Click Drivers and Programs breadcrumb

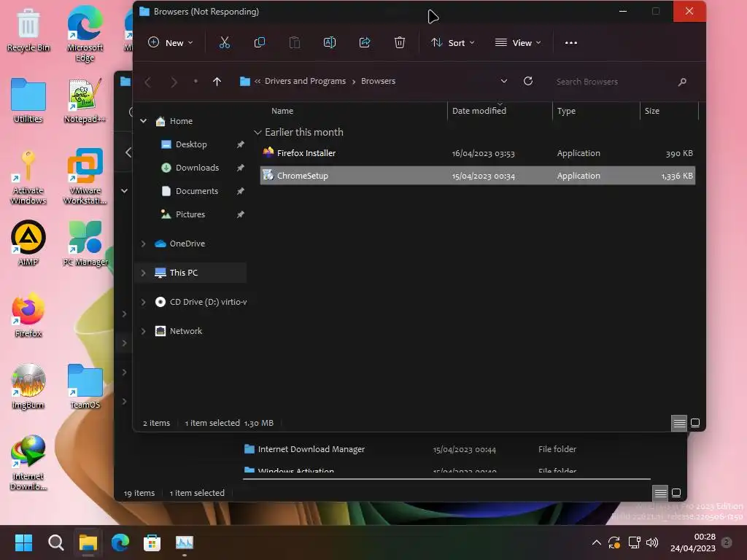tap(306, 81)
